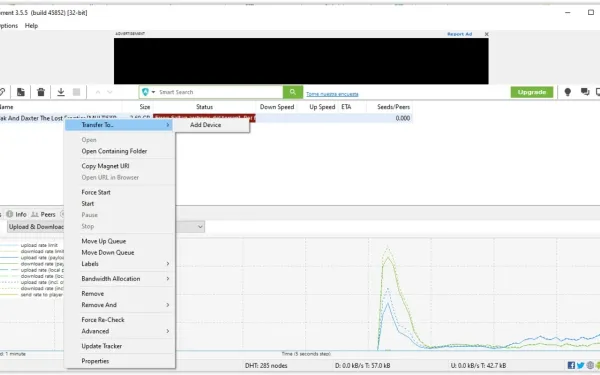Open the search provider dropdown arrow

click(153, 92)
